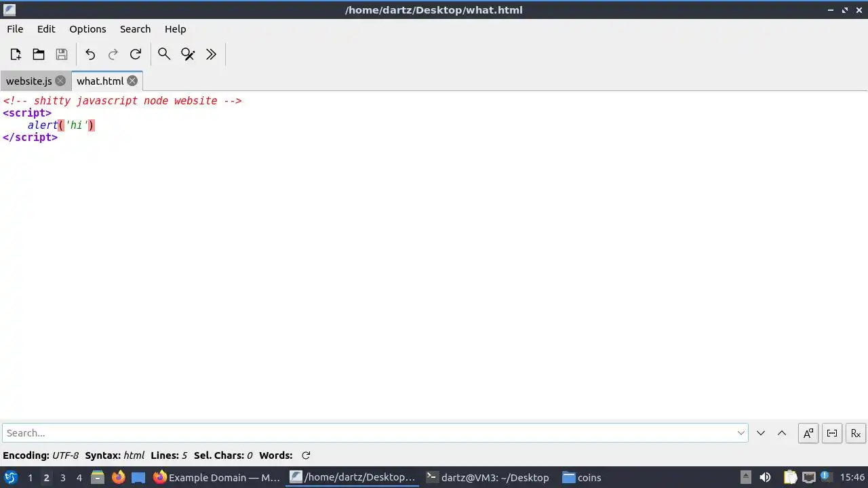Find previous match with up chevron
The width and height of the screenshot is (868, 488).
coord(782,433)
